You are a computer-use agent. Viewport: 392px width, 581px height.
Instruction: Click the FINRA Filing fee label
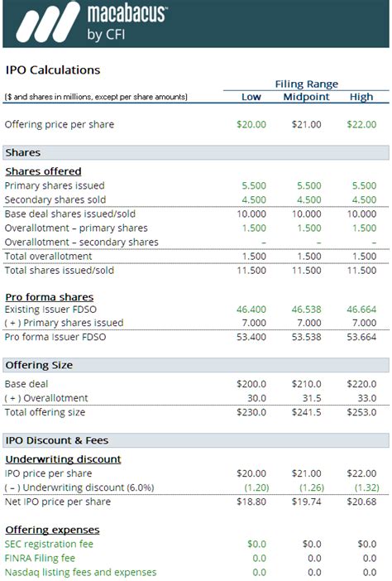pos(40,558)
